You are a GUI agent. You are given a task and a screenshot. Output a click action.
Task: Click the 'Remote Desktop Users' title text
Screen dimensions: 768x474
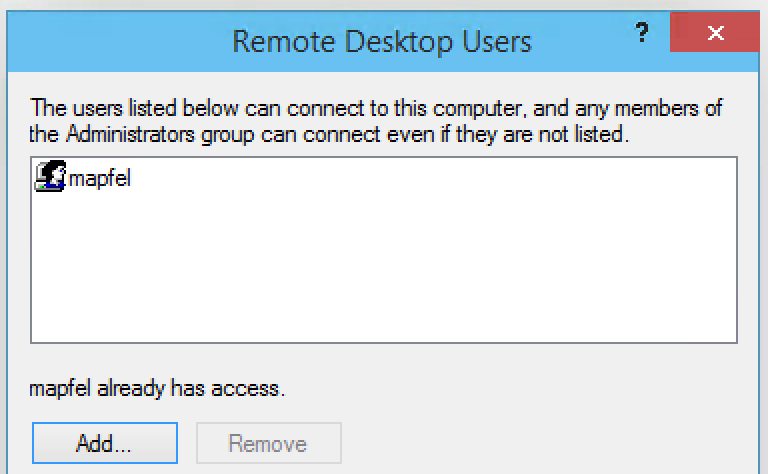click(x=382, y=42)
